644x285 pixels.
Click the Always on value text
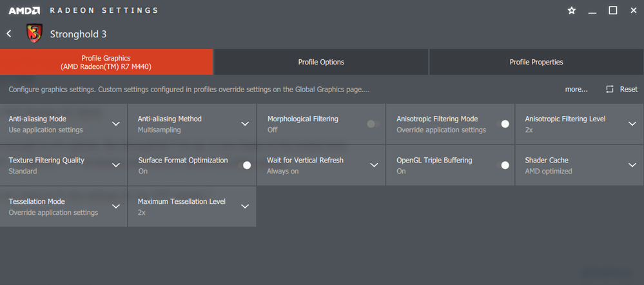(282, 172)
